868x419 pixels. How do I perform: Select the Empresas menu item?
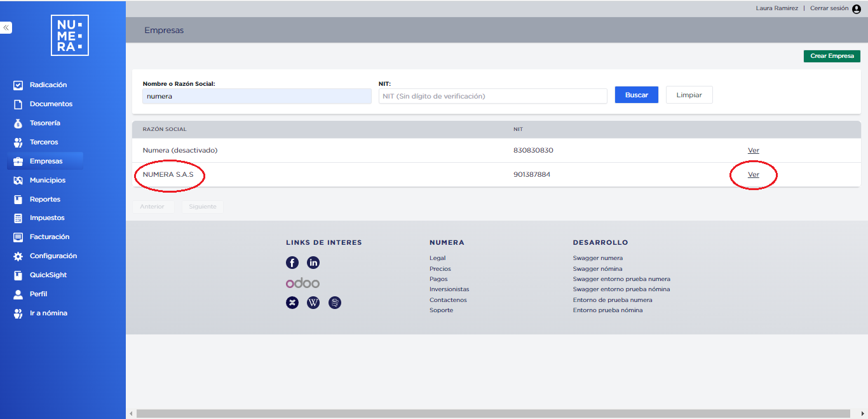[x=46, y=161]
